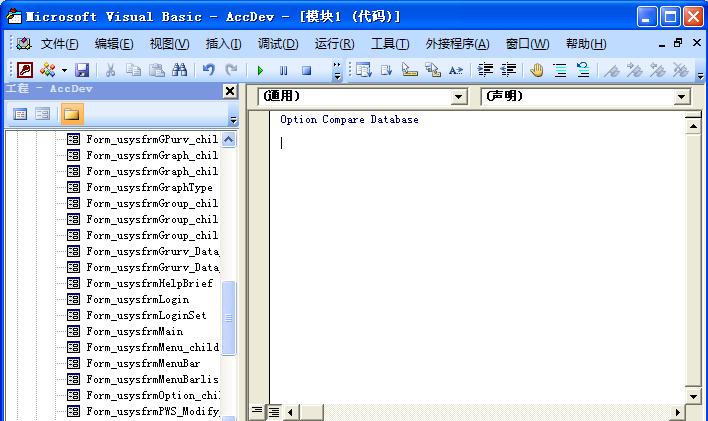This screenshot has width=708, height=421.
Task: Click the Redo arrow icon
Action: [x=231, y=70]
